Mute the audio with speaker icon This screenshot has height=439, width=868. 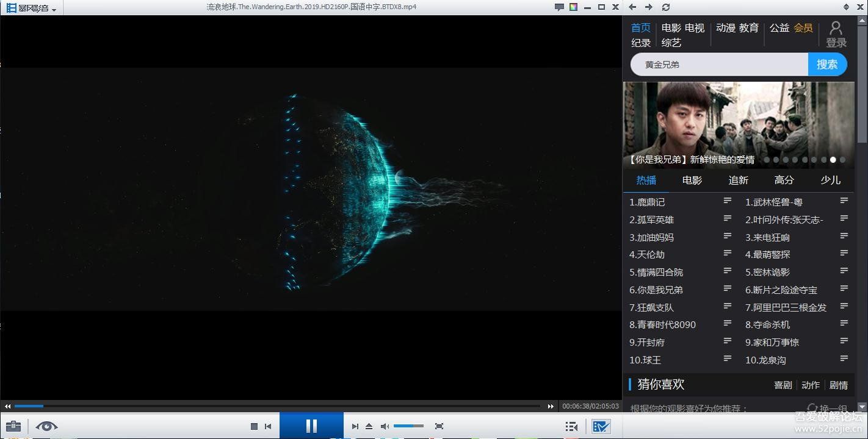pos(385,426)
